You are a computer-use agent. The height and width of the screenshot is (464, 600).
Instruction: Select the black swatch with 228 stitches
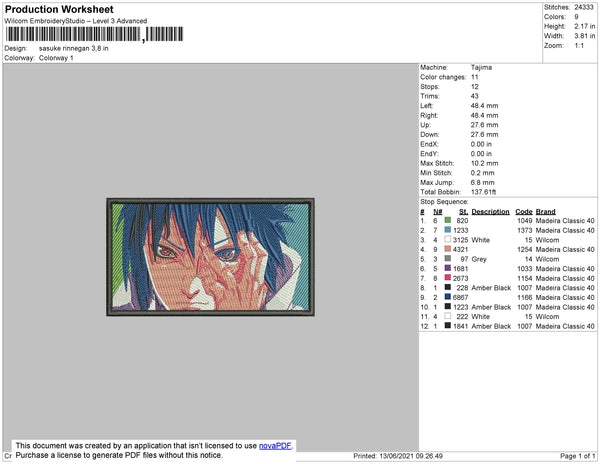coord(448,287)
